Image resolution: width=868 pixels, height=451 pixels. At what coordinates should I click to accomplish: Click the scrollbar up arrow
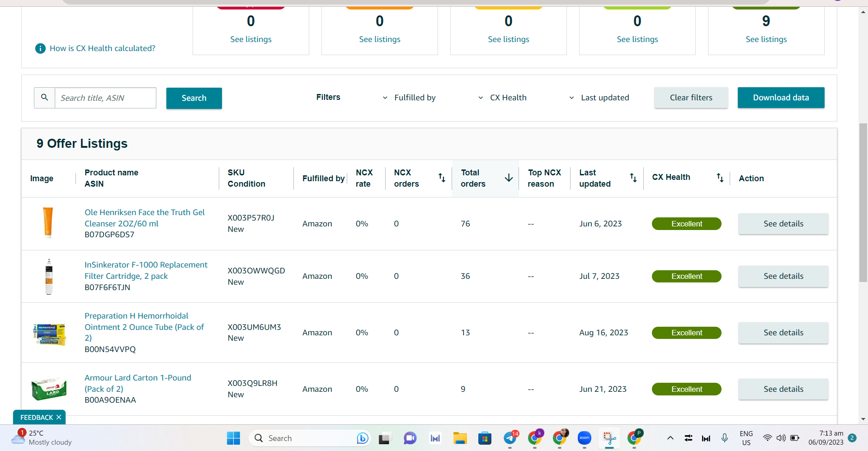tap(863, 12)
